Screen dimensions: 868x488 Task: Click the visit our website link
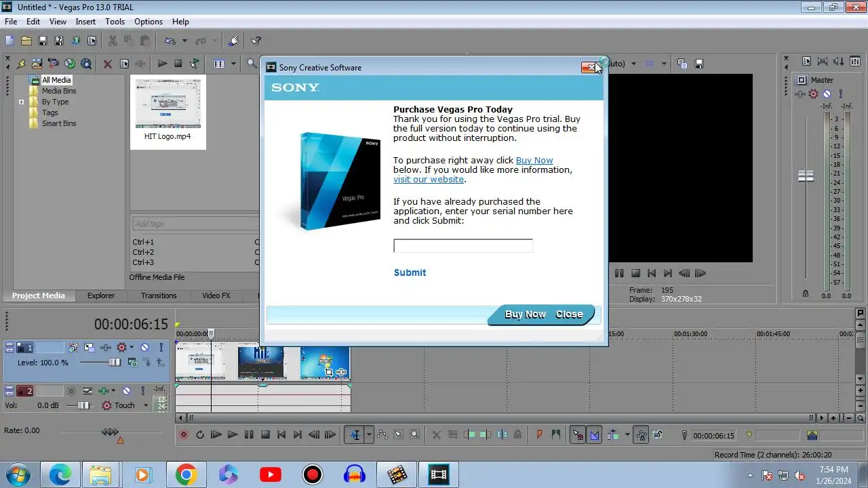tap(429, 180)
